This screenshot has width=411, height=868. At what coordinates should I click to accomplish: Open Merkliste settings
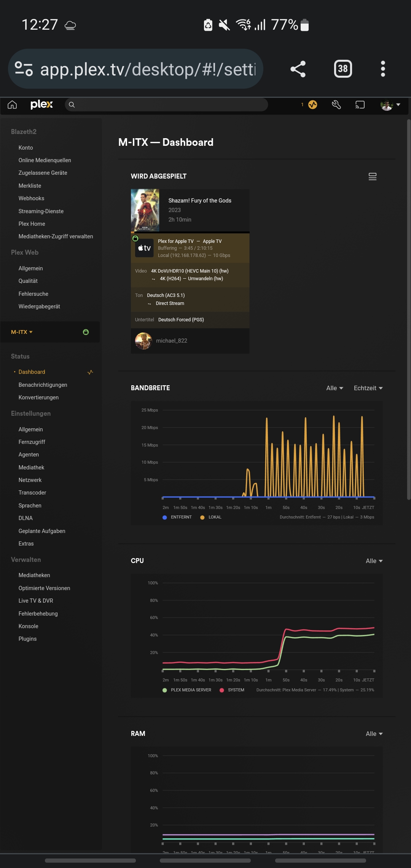tap(30, 186)
